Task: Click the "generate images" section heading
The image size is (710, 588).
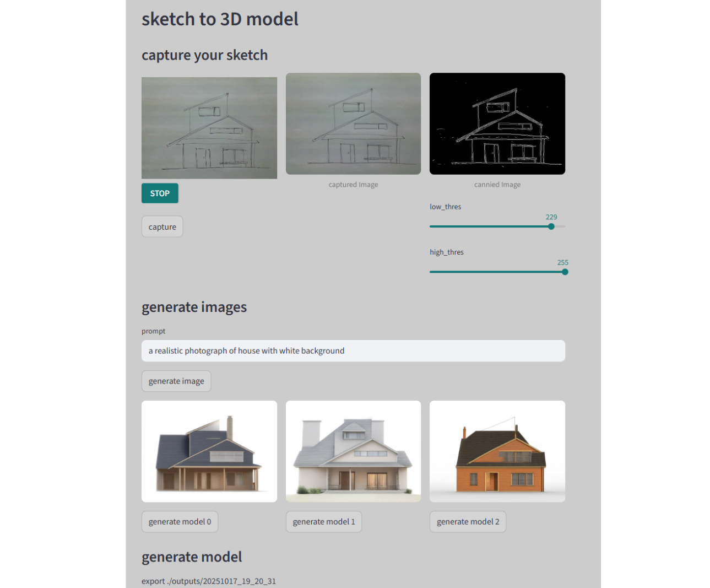Action: [194, 307]
